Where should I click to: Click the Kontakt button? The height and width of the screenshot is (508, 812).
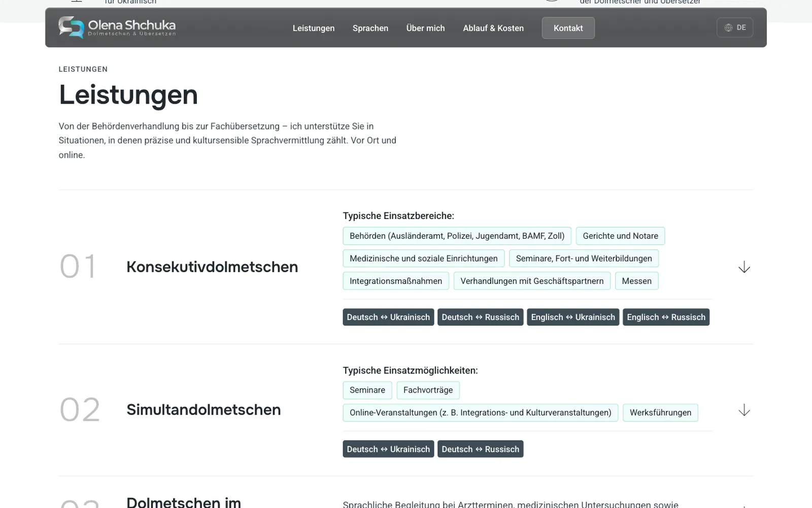click(568, 28)
